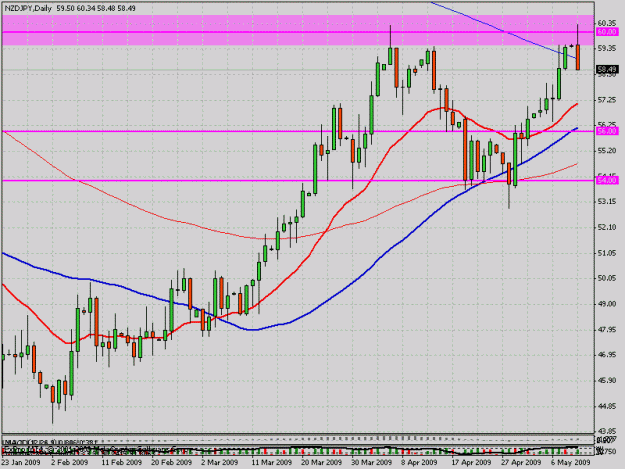Click the 20 Mar 2009 date label
This screenshot has height=469, width=625.
321,462
